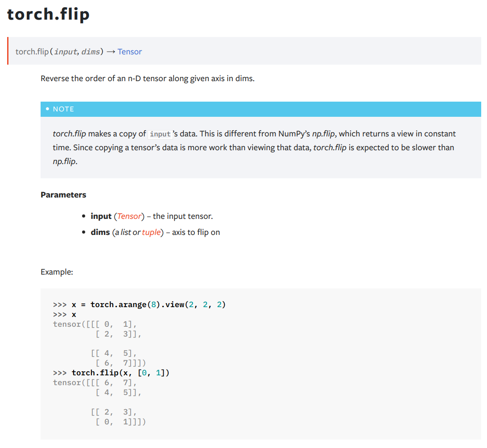Viewport: 487px width, 448px height.
Task: Click the Parameters section heading
Action: pos(63,195)
